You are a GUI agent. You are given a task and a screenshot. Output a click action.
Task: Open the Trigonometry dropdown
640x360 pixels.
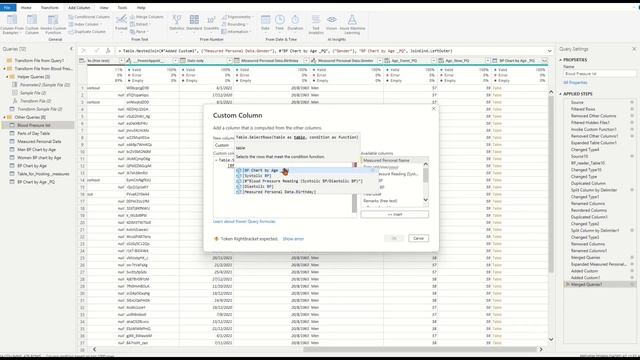tap(237, 17)
